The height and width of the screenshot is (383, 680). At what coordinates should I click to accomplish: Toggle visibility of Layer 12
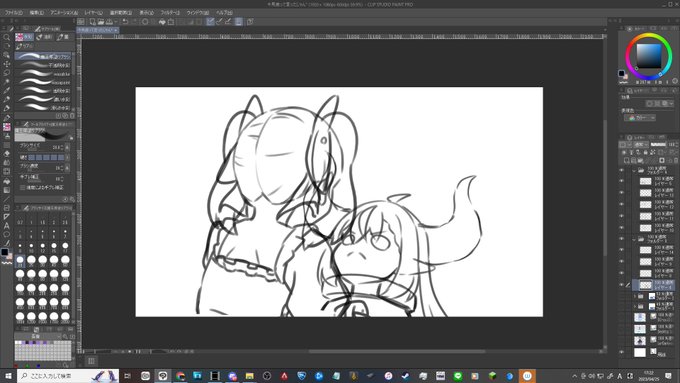[x=621, y=204]
